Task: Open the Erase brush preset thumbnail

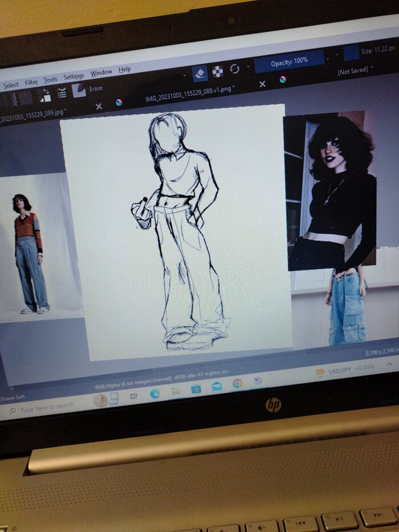Action: pos(79,91)
